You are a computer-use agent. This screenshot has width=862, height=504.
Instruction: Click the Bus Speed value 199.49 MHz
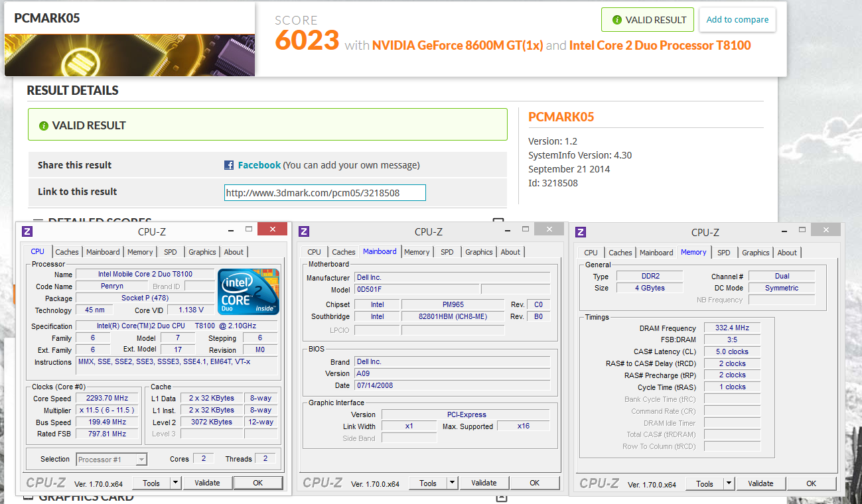click(x=107, y=422)
